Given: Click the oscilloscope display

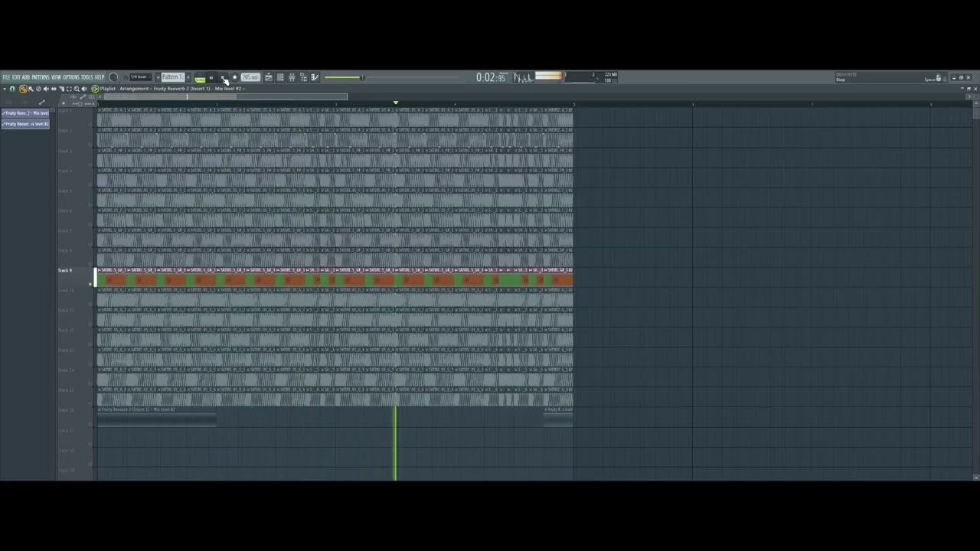Looking at the screenshot, I should [x=524, y=77].
